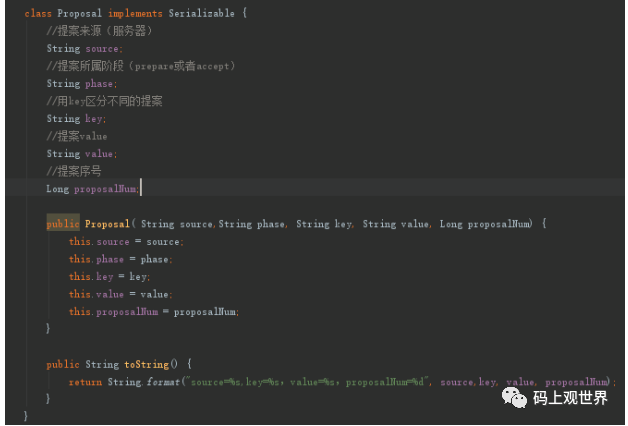This screenshot has height=426, width=628.
Task: Click the 码上观世界 watermark text
Action: pyautogui.click(x=570, y=398)
